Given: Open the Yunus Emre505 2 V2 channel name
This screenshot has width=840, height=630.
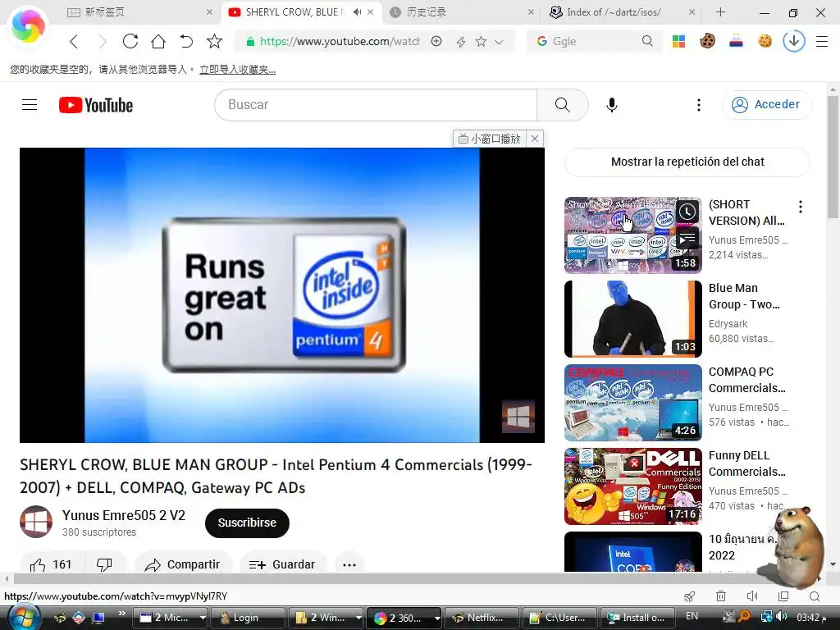Looking at the screenshot, I should click(124, 515).
